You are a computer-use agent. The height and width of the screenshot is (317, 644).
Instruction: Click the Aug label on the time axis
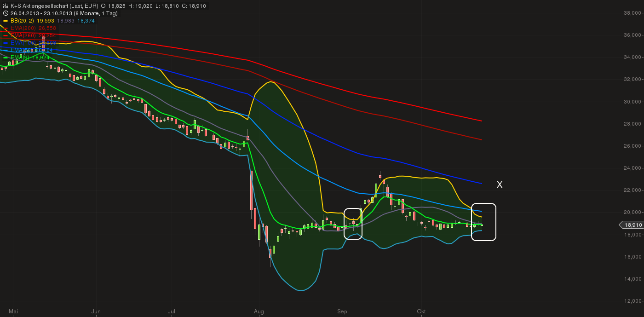(259, 311)
